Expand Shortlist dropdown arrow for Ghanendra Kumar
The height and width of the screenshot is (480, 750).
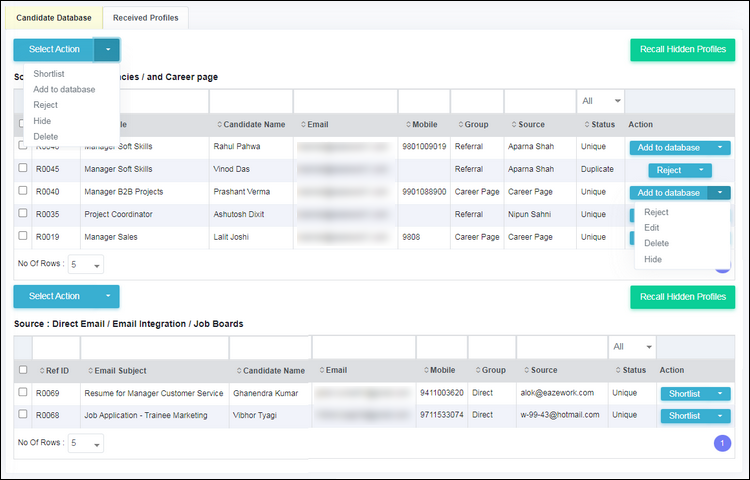coord(720,394)
